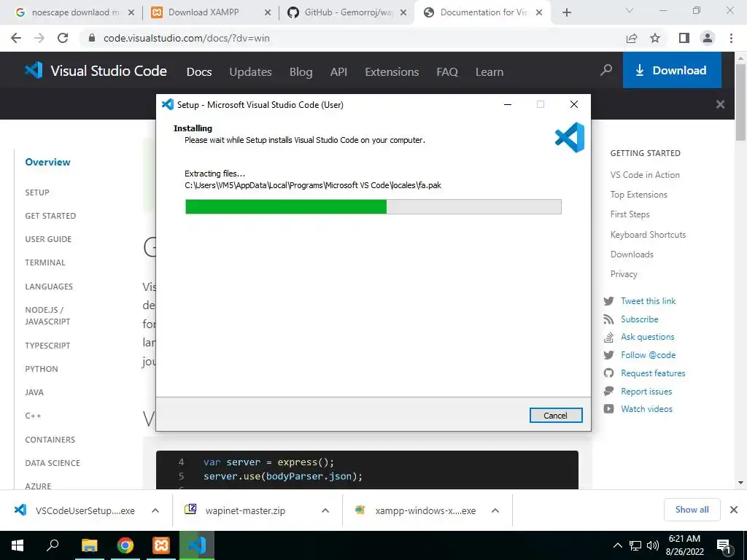This screenshot has height=560, width=747.
Task: Open the Chrome three-dot menu
Action: tap(731, 38)
